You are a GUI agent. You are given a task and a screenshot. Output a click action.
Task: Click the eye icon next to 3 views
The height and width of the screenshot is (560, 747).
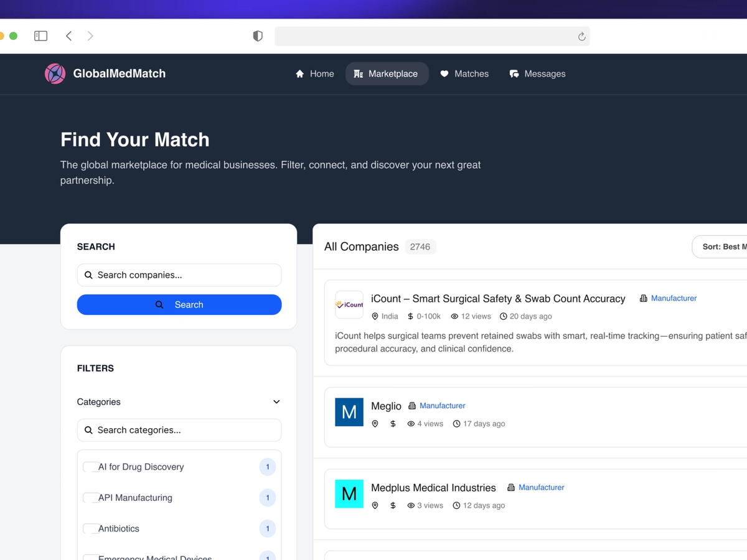tap(411, 505)
